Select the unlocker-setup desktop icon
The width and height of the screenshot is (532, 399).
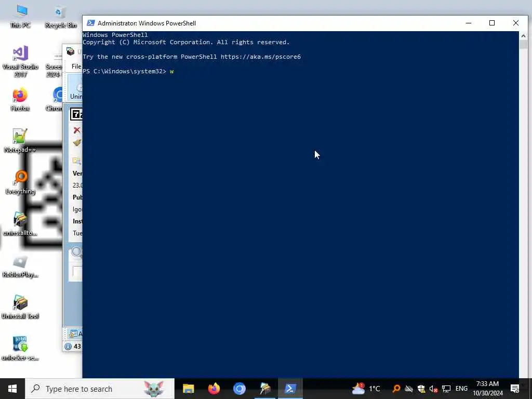click(x=20, y=349)
